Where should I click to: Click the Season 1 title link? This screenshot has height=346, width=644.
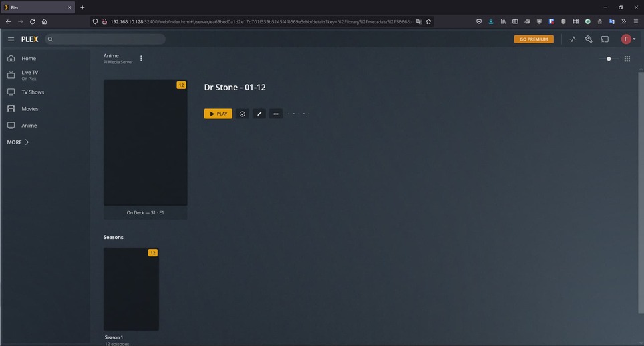114,337
